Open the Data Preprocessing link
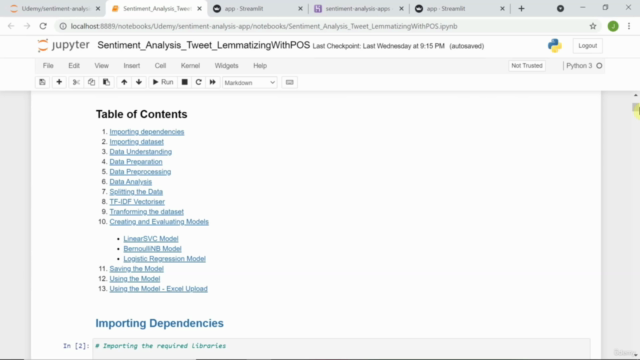640x360 pixels. point(140,172)
